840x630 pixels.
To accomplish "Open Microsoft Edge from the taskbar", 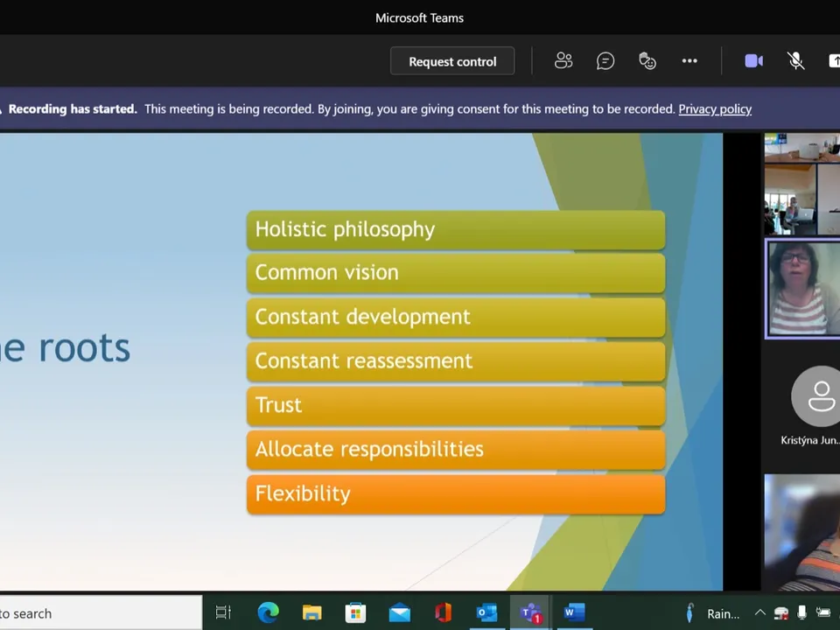I will (x=268, y=612).
